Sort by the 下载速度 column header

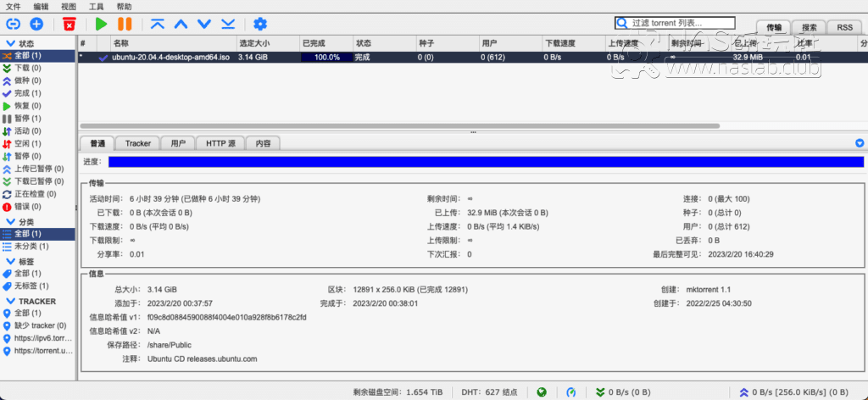click(572, 43)
